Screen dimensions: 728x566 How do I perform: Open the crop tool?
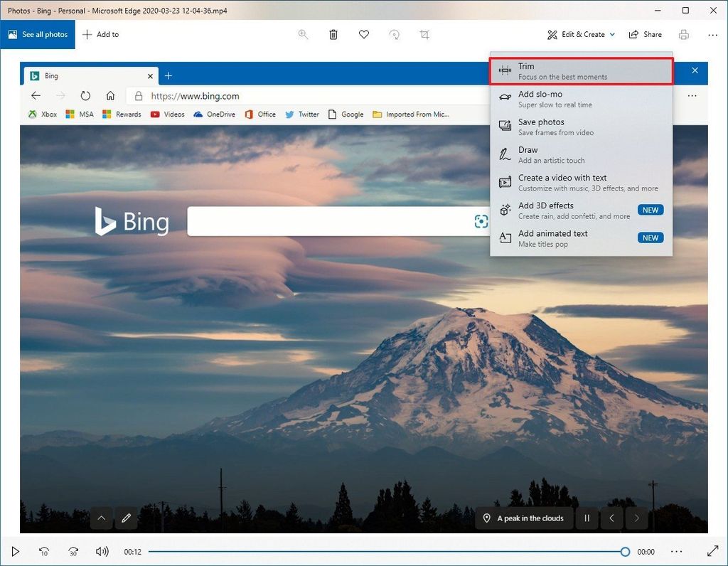[x=424, y=34]
